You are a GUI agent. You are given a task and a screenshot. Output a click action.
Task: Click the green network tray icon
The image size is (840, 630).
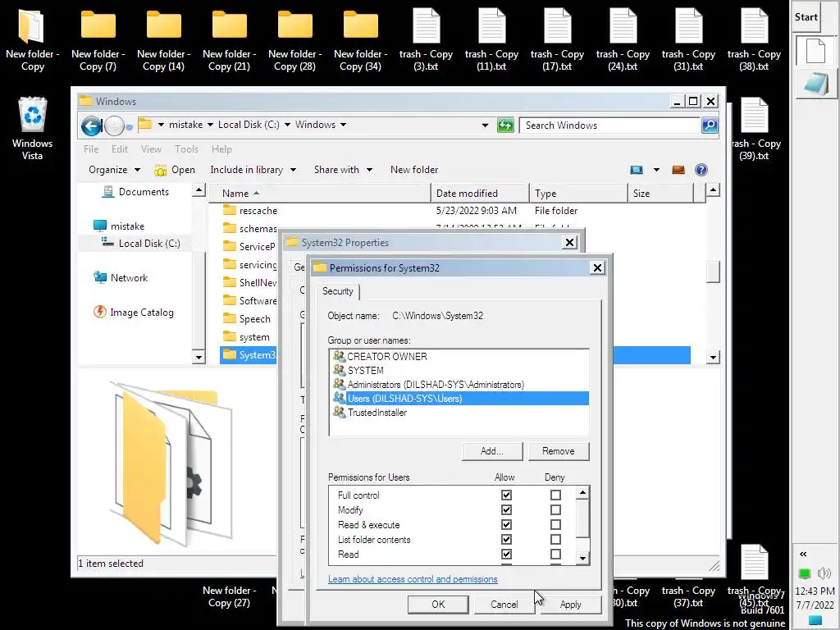pyautogui.click(x=804, y=573)
